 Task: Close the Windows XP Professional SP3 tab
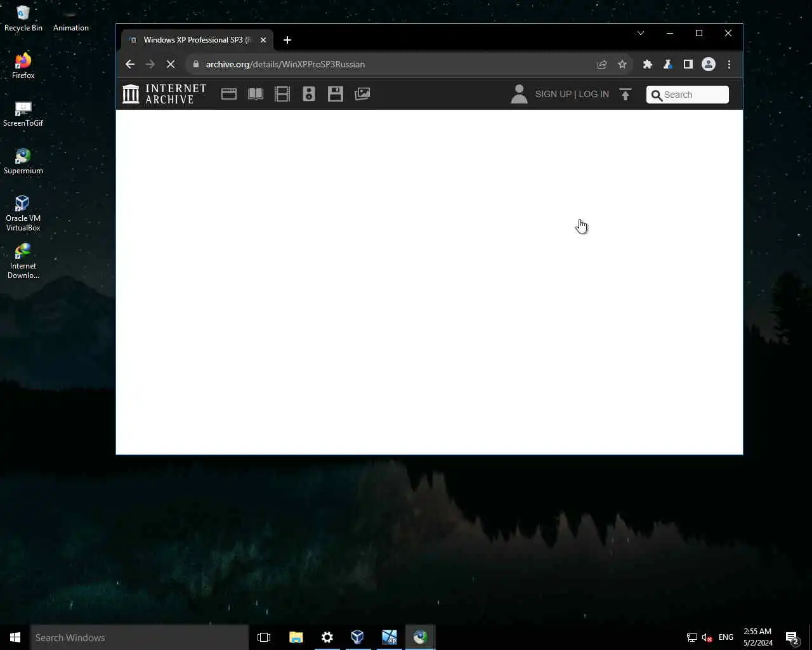(263, 40)
